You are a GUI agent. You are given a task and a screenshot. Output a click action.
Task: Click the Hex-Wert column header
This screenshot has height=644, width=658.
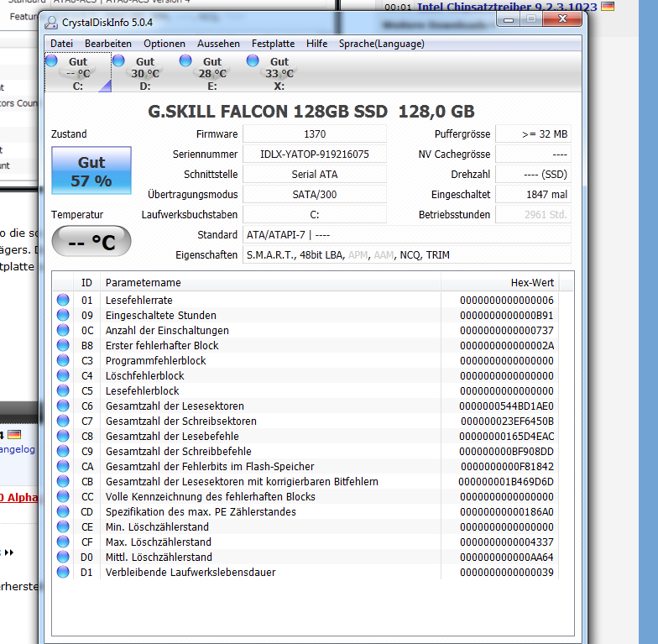[x=500, y=282]
